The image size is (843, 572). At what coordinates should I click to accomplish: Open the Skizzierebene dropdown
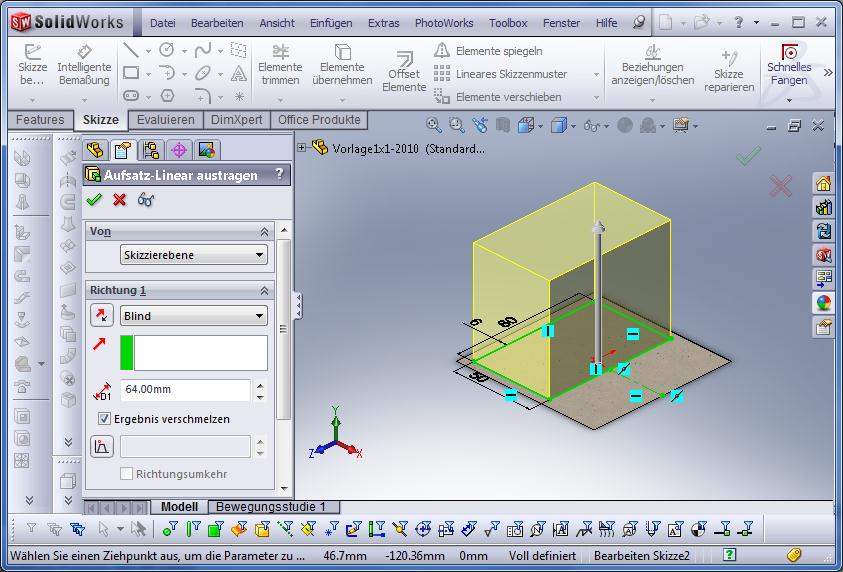(x=193, y=255)
